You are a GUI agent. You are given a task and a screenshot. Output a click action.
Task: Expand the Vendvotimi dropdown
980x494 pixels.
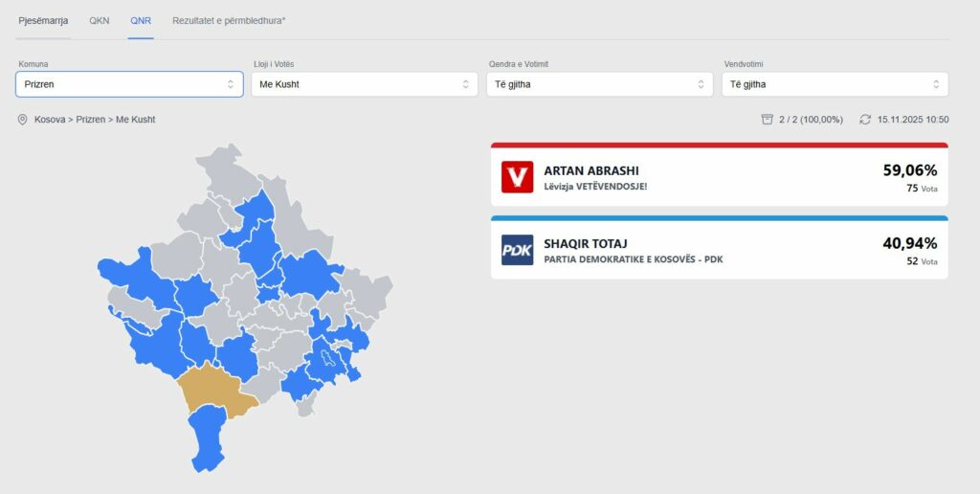click(835, 84)
